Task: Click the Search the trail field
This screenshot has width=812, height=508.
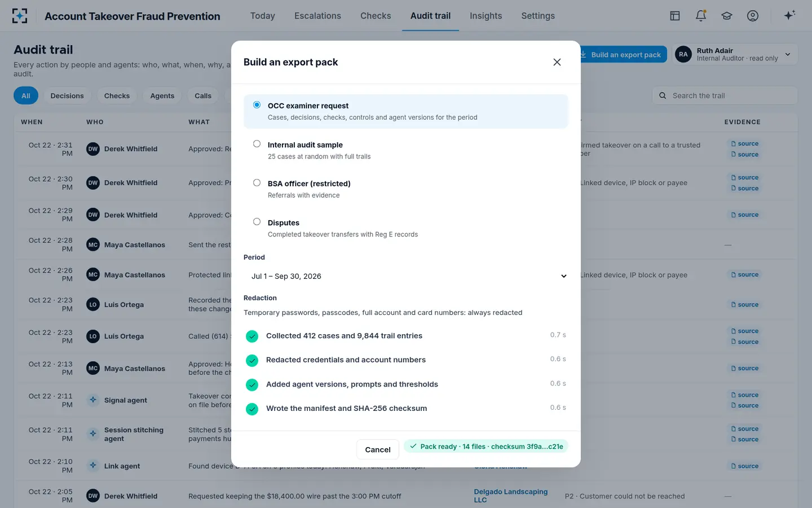Action: click(725, 95)
